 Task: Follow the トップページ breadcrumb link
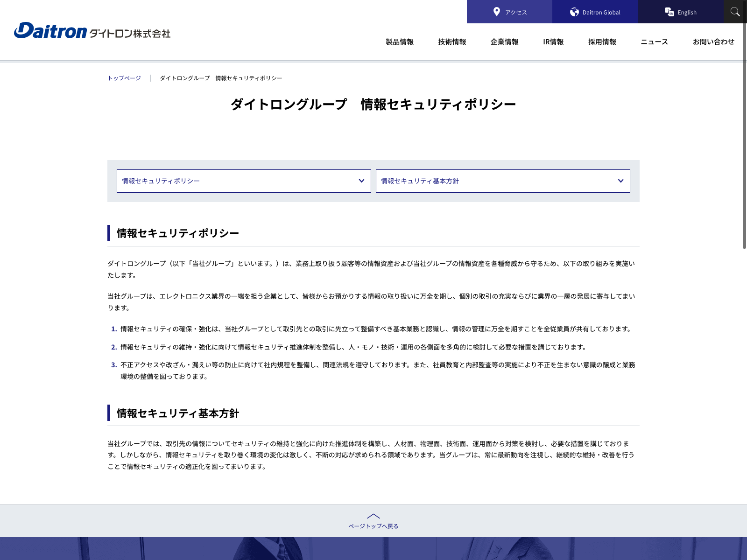pos(124,78)
